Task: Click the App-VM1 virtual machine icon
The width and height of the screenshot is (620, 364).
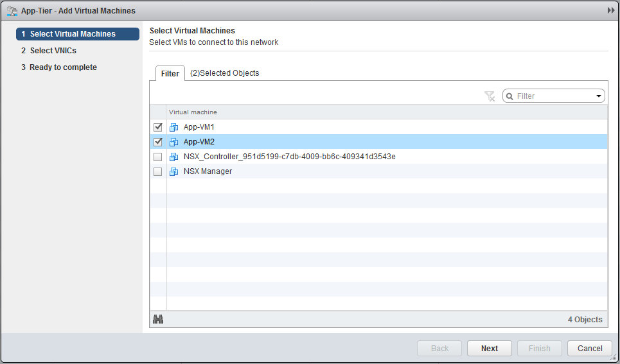Action: (173, 127)
